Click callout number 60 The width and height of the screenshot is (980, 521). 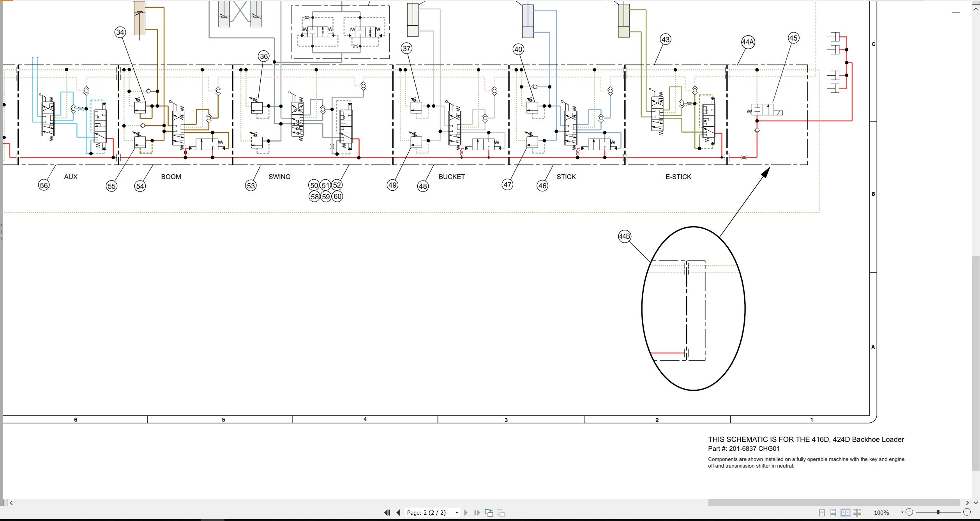[337, 197]
